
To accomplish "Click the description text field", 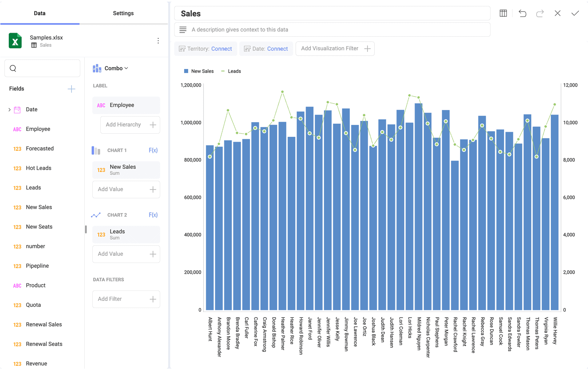I will coord(332,30).
